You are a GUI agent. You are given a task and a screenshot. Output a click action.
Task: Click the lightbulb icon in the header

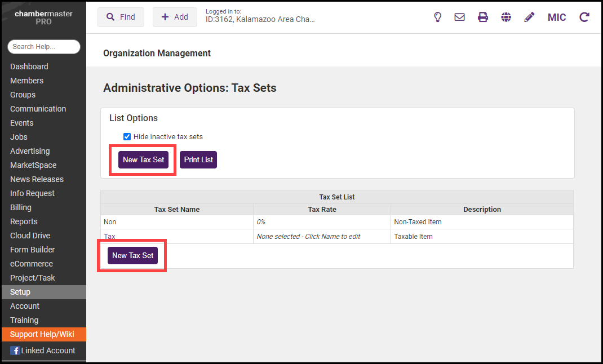437,17
